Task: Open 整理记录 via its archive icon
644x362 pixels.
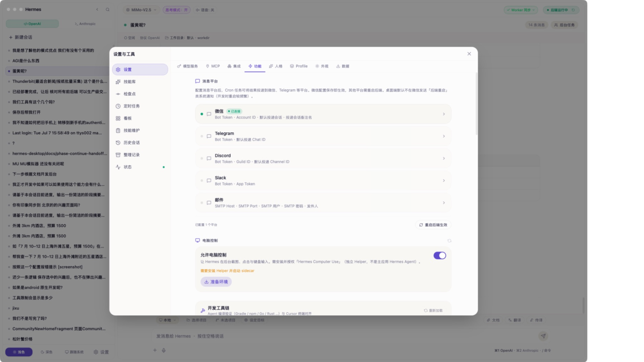Action: 118,155
